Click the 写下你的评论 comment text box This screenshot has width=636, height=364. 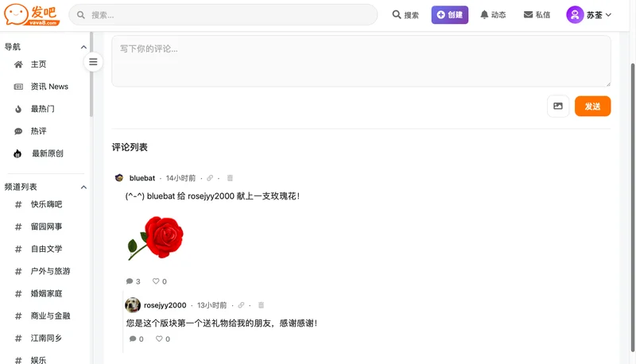coord(361,61)
